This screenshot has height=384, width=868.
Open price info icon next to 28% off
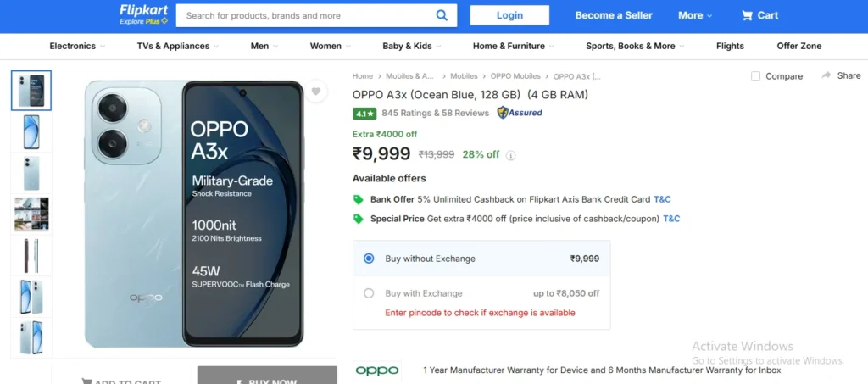(x=510, y=155)
